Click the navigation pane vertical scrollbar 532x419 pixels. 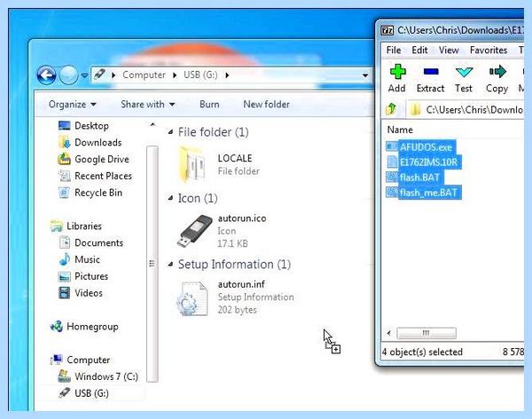pos(153,264)
